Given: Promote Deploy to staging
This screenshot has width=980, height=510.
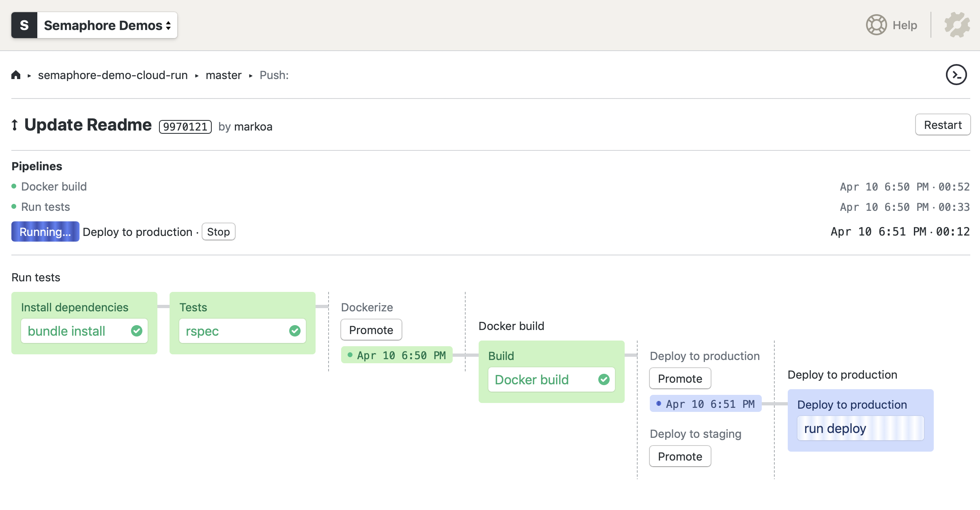Looking at the screenshot, I should 680,456.
